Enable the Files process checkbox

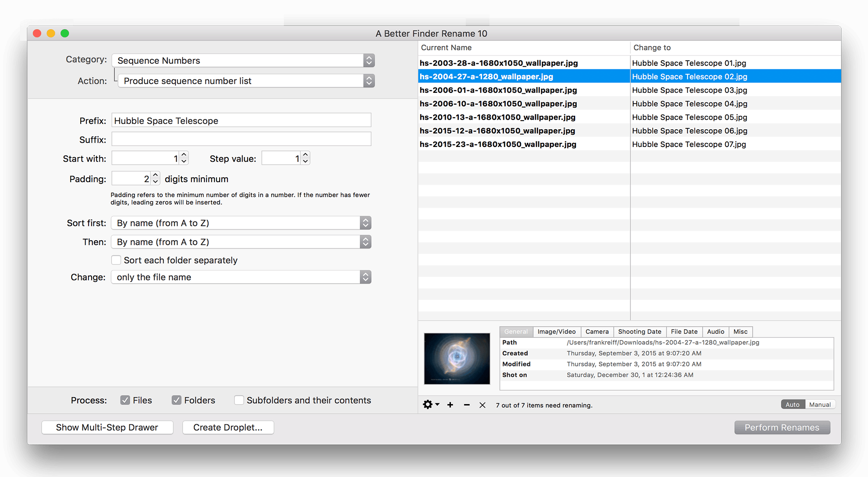[x=124, y=401]
